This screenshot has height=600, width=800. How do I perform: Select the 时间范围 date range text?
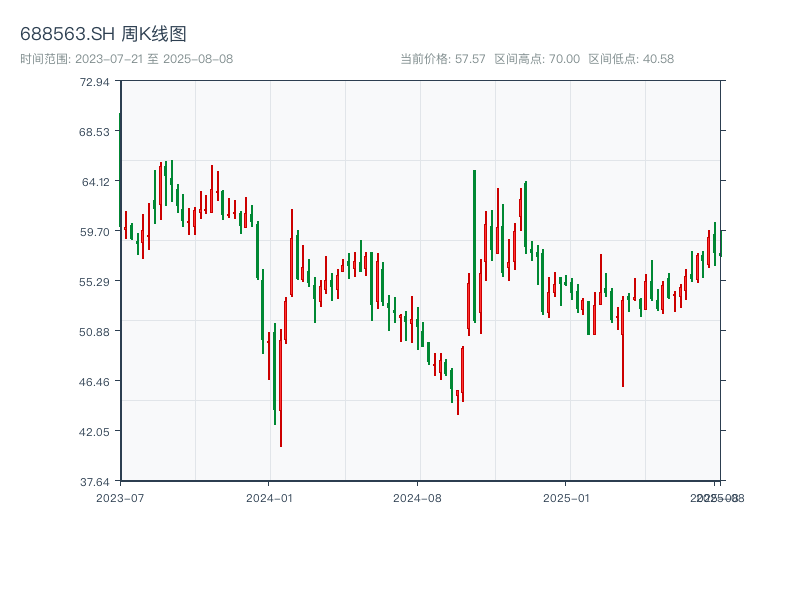click(x=127, y=59)
